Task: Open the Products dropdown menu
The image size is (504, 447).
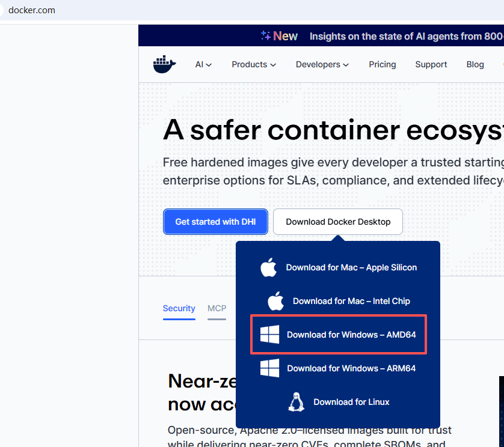Action: click(254, 64)
